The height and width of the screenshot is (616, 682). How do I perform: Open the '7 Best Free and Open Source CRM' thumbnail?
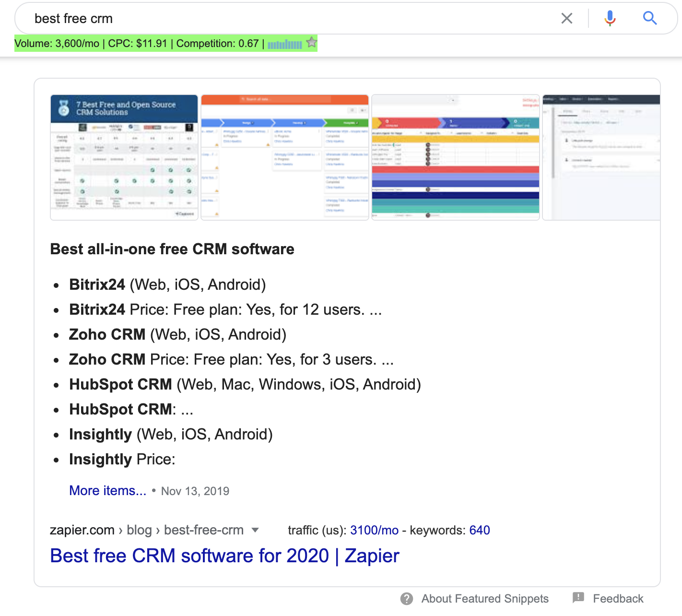(x=124, y=157)
